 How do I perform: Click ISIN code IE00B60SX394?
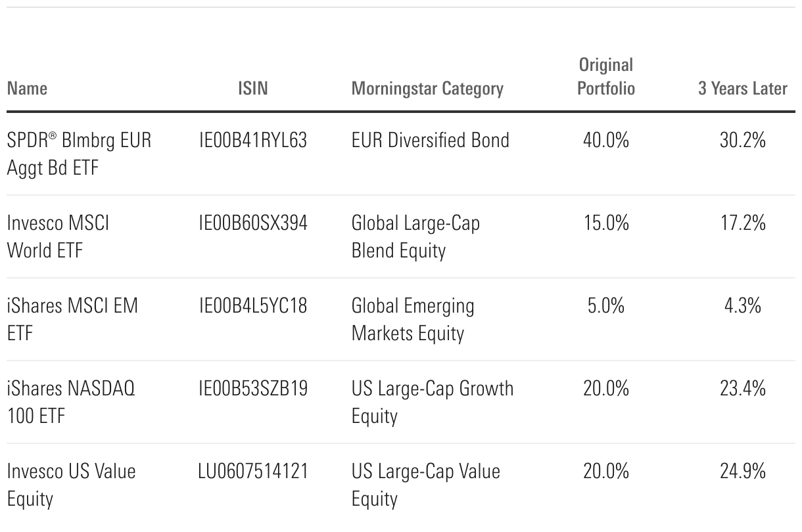(x=253, y=223)
